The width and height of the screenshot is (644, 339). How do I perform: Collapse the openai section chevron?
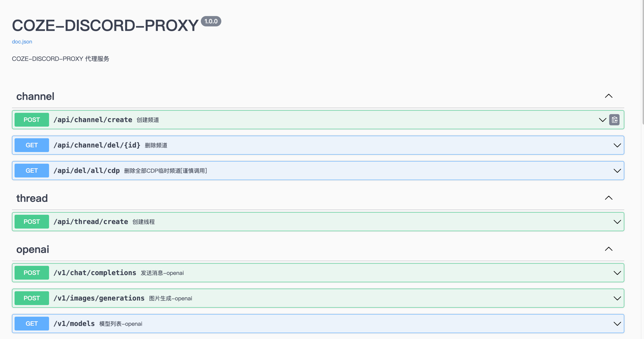[609, 249]
